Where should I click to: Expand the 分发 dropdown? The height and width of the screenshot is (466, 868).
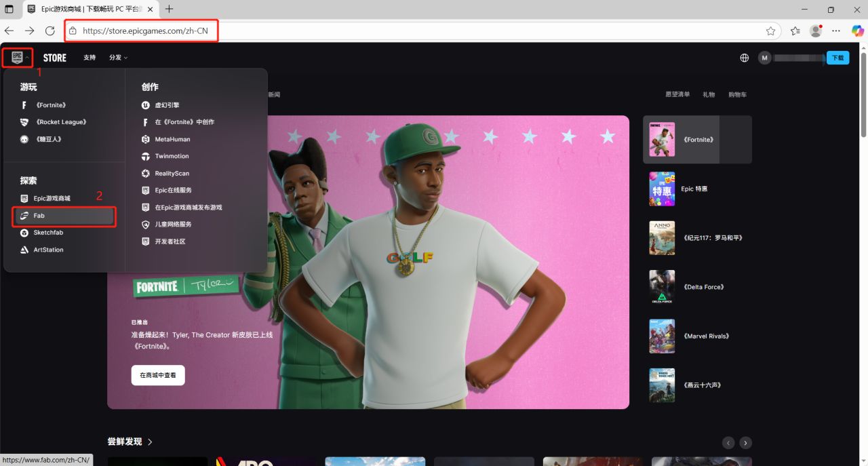coord(118,58)
